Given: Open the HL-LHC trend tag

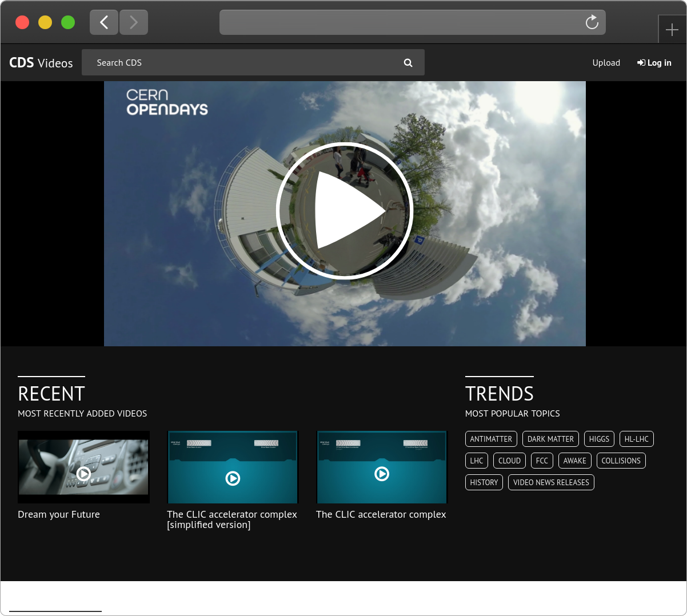Looking at the screenshot, I should pos(636,439).
